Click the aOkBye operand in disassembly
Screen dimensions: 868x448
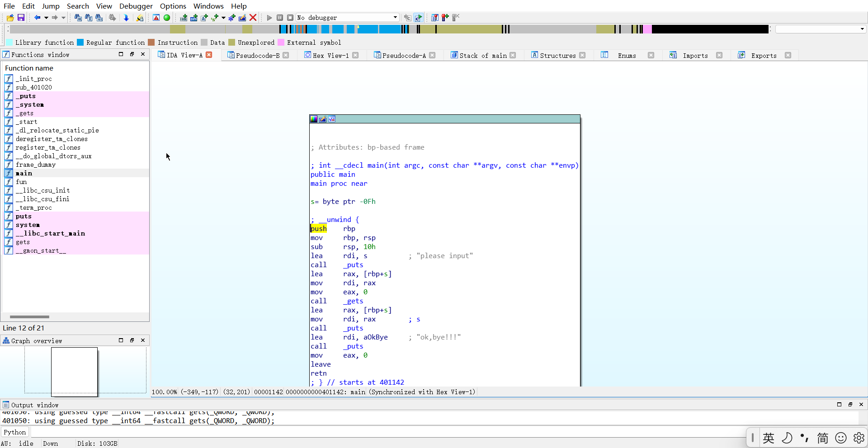tap(375, 337)
